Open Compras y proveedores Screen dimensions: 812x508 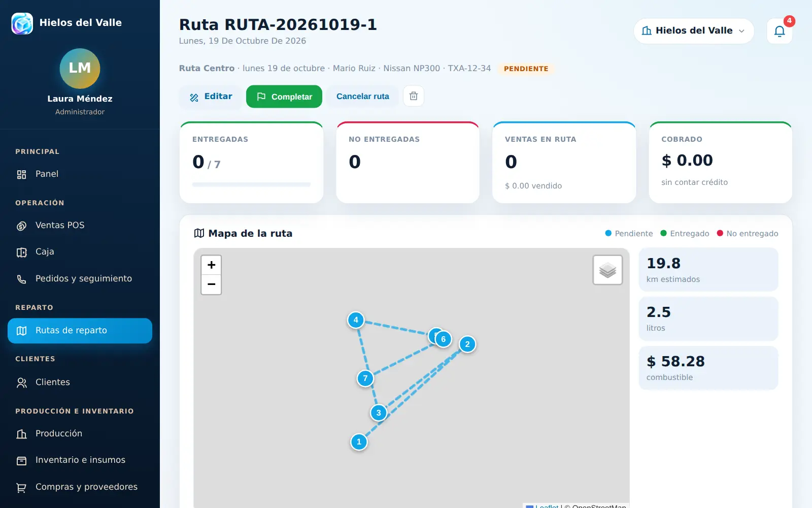[x=80, y=487]
